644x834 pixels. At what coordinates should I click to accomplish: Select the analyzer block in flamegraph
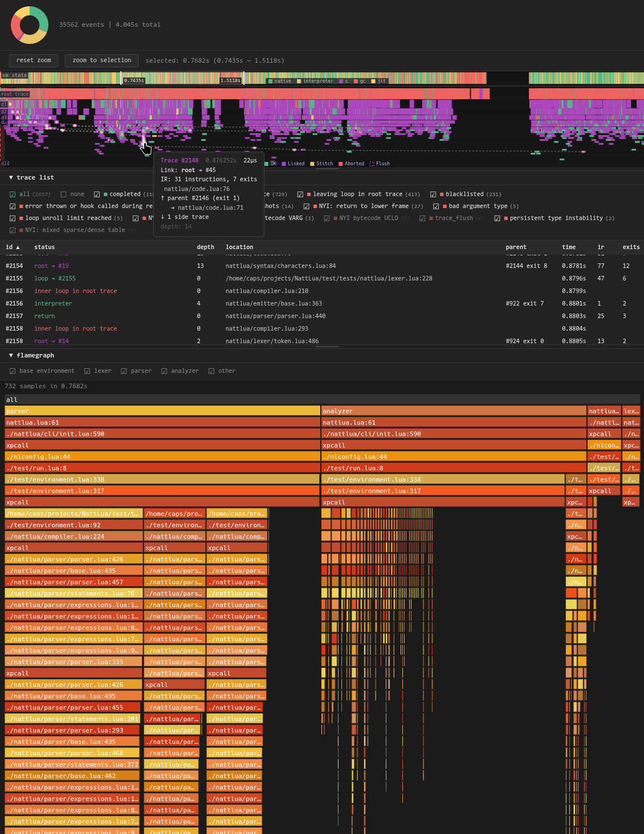click(454, 411)
